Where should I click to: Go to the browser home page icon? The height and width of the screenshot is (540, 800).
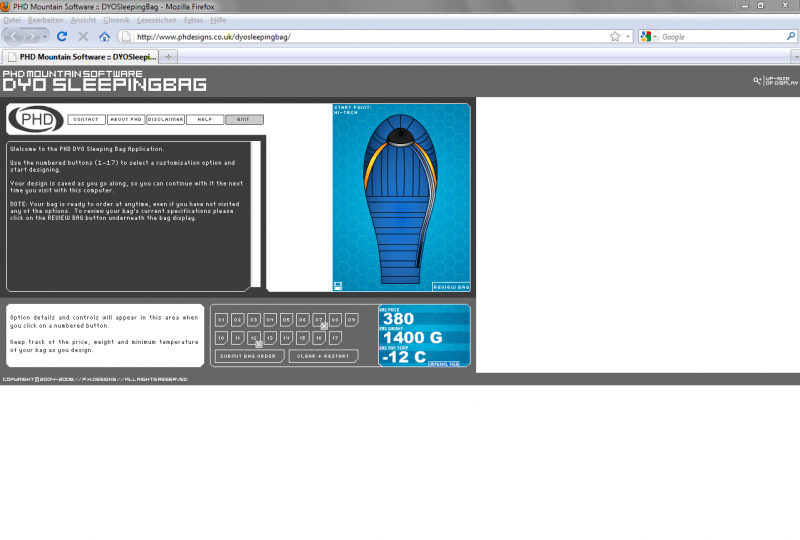click(x=105, y=37)
